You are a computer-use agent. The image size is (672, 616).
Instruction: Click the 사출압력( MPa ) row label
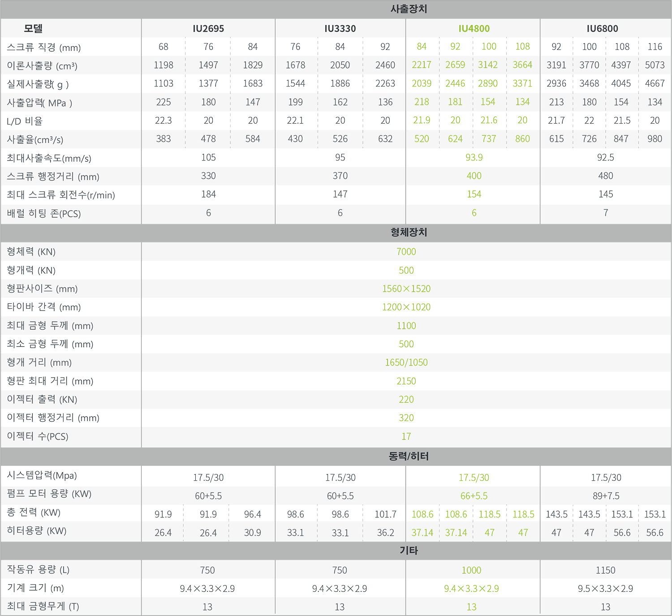(39, 103)
